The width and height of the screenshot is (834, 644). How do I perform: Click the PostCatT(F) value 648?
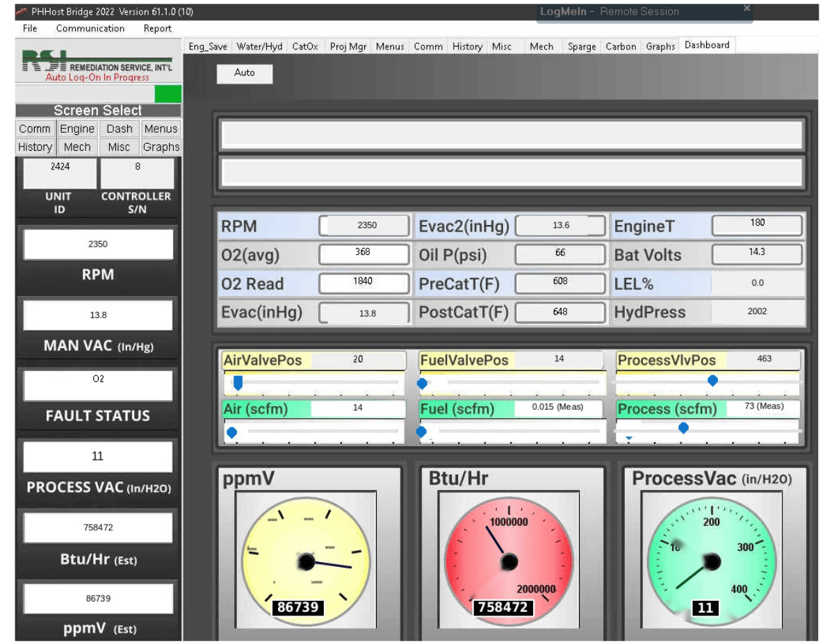point(562,313)
